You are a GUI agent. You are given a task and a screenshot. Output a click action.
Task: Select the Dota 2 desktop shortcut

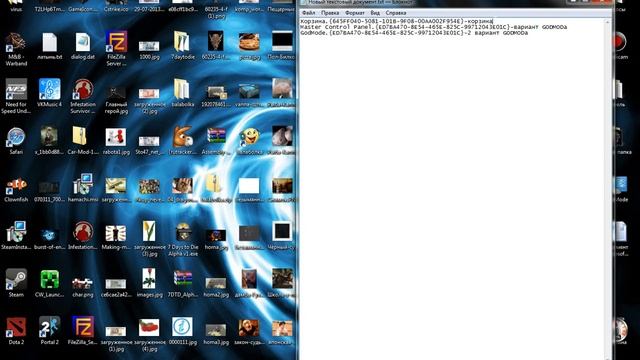[16, 331]
